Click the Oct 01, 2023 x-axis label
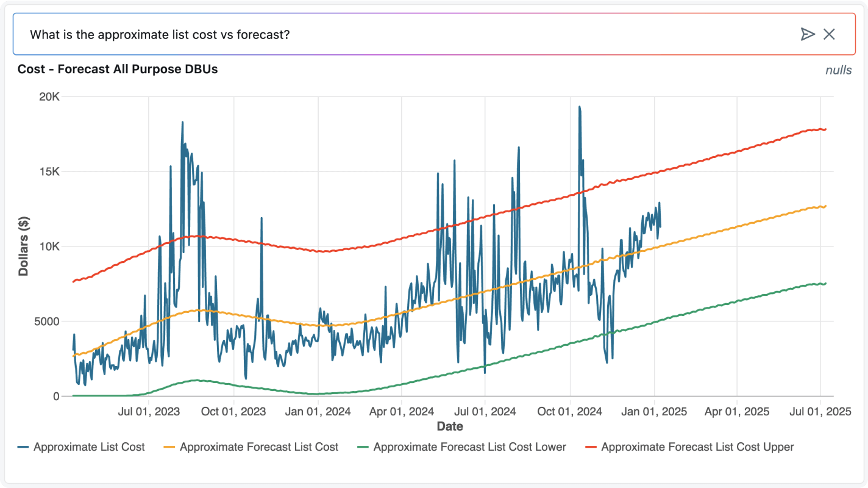Screen dimensions: 868x488 [x=233, y=412]
